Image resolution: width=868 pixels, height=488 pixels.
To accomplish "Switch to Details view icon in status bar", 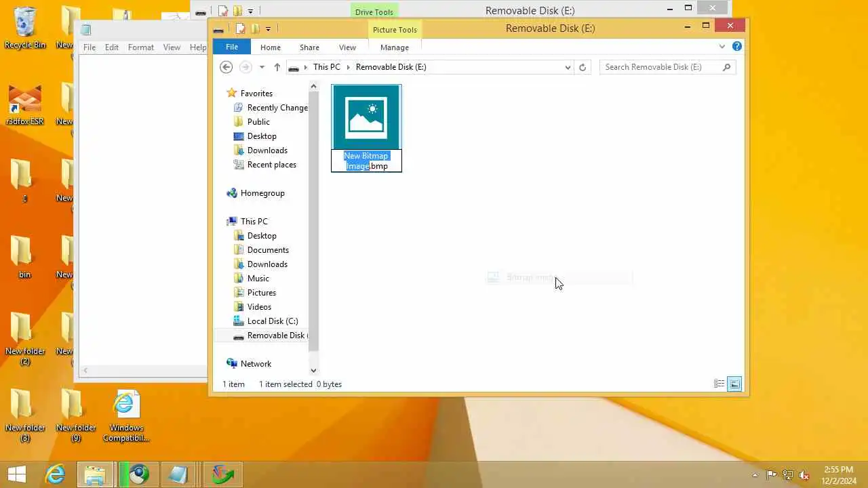I will tap(719, 384).
